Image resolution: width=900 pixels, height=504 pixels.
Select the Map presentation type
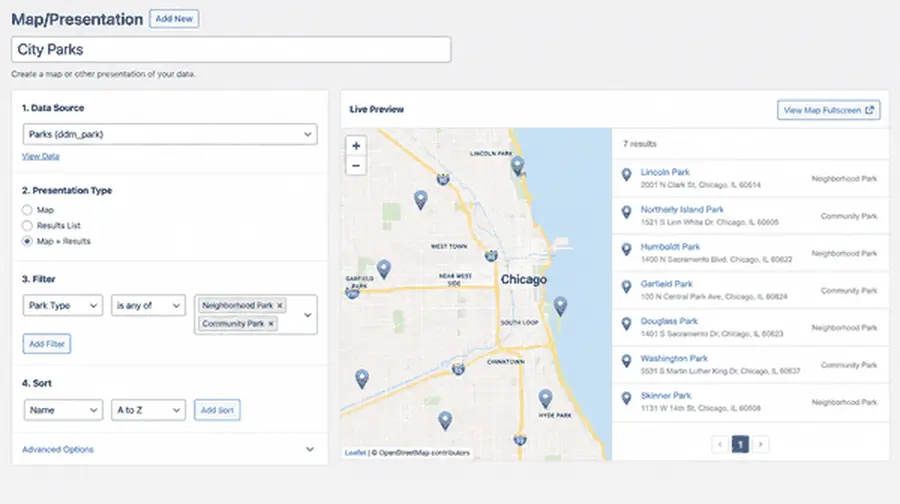coord(27,210)
